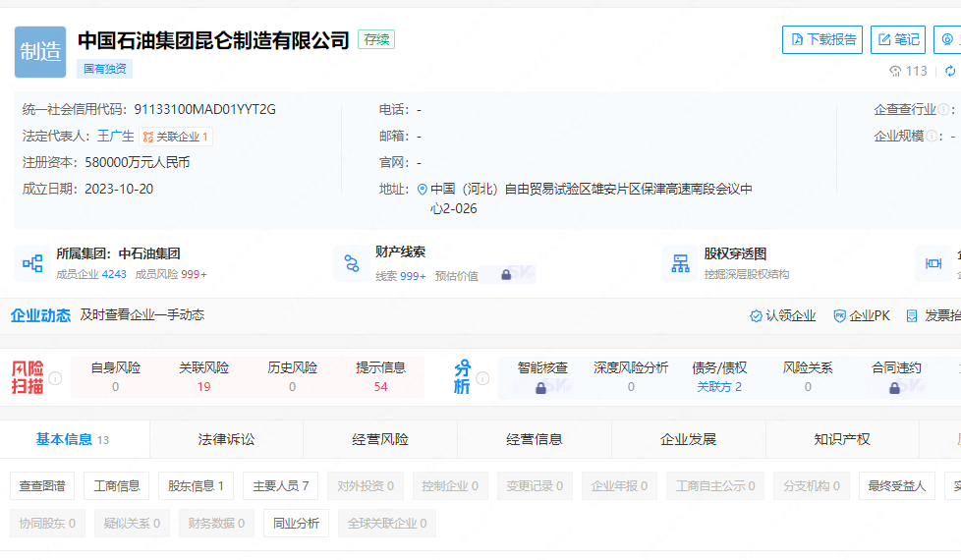
Task: Select 股东信息 1 sub-tab
Action: pos(197,486)
